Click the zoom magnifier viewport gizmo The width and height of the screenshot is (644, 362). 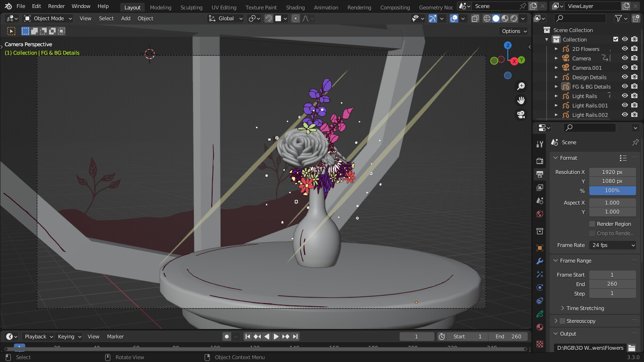521,86
